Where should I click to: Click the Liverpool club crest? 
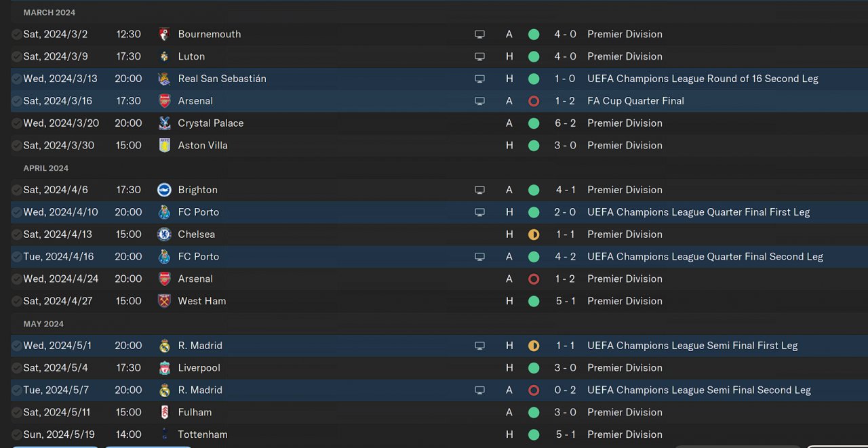pos(164,368)
